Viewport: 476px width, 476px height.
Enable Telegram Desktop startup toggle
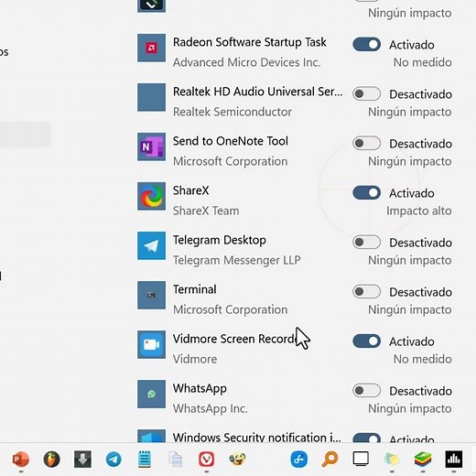point(366,243)
